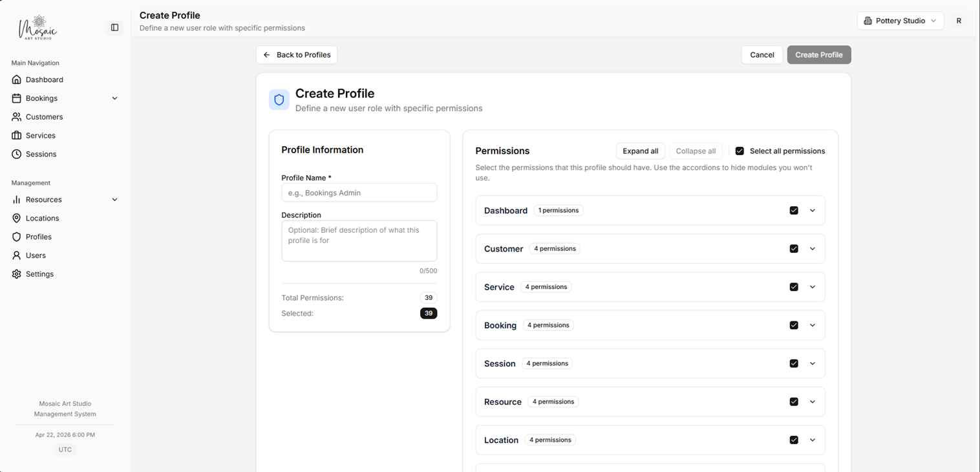The height and width of the screenshot is (472, 980).
Task: Select the Customers icon in the sidebar
Action: (16, 116)
